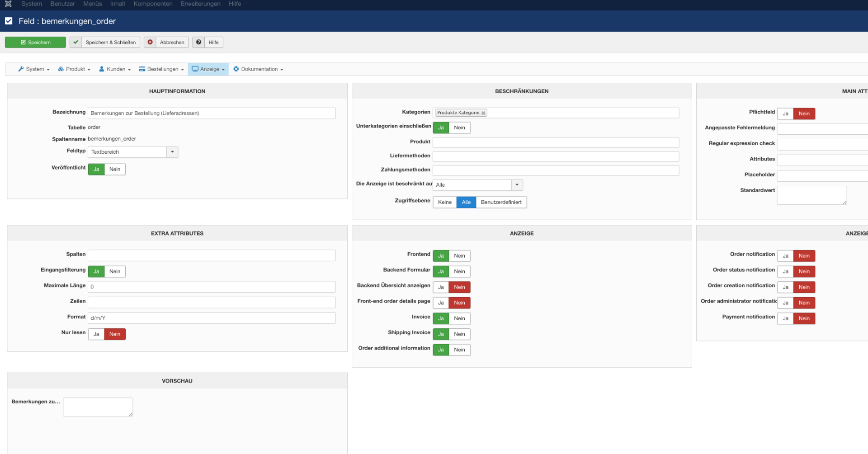Set Order administrator notification to Ja
Image resolution: width=868 pixels, height=454 pixels.
[786, 303]
